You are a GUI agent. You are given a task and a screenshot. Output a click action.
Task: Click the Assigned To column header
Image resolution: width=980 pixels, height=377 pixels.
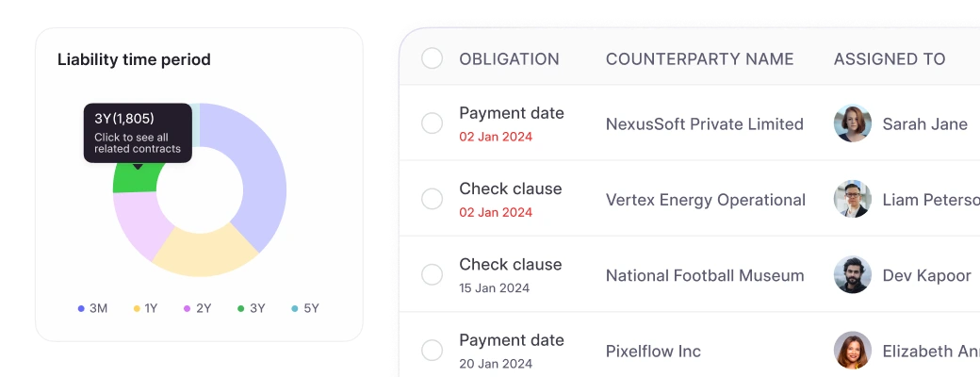point(889,58)
